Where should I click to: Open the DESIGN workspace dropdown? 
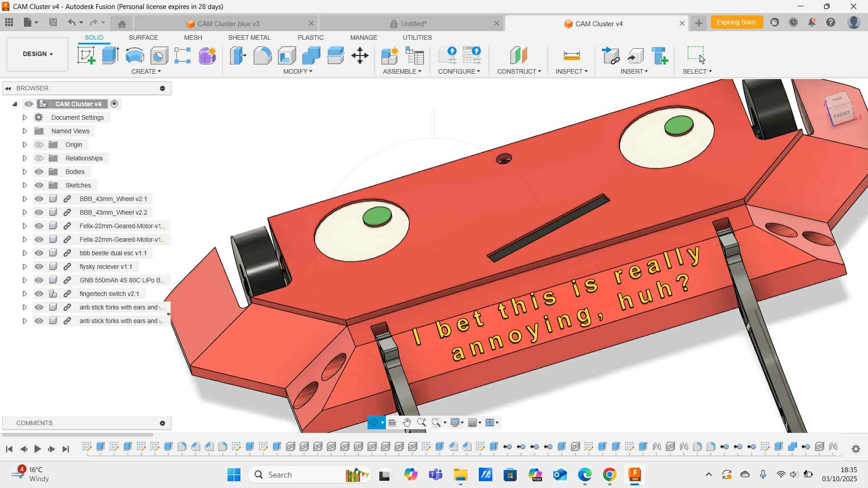tap(38, 54)
